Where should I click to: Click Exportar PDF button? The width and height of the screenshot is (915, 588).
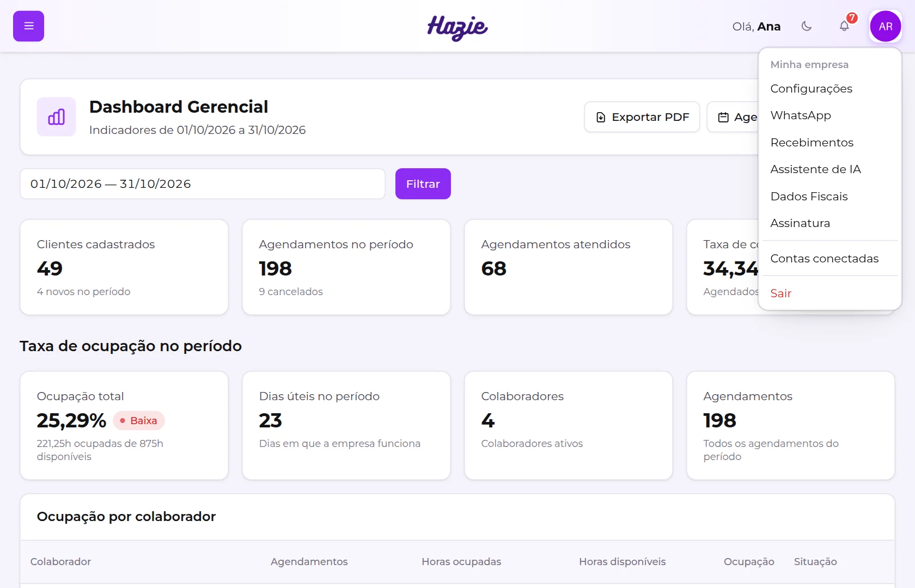coord(642,117)
